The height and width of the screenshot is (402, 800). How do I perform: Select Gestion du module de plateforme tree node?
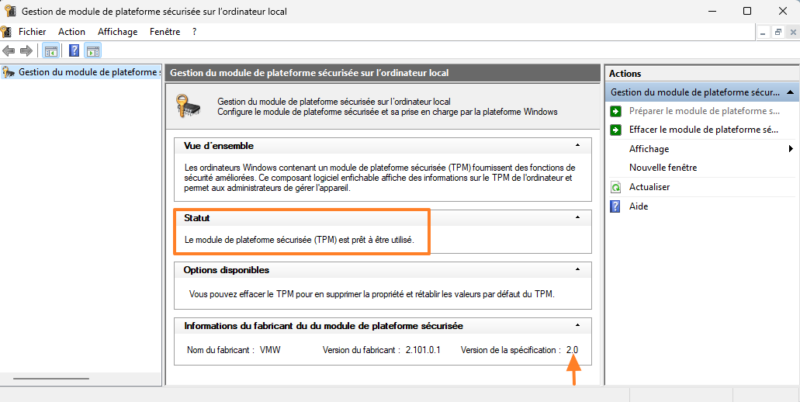point(82,72)
